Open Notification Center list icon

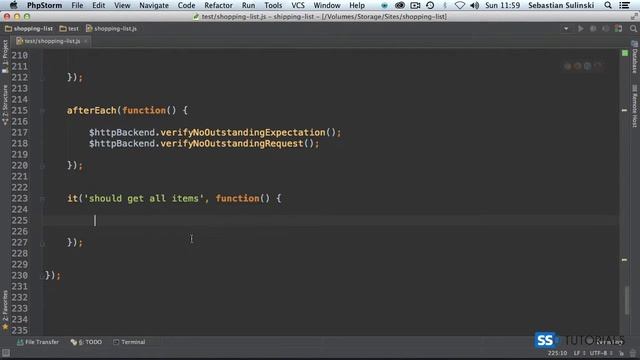tap(624, 5)
